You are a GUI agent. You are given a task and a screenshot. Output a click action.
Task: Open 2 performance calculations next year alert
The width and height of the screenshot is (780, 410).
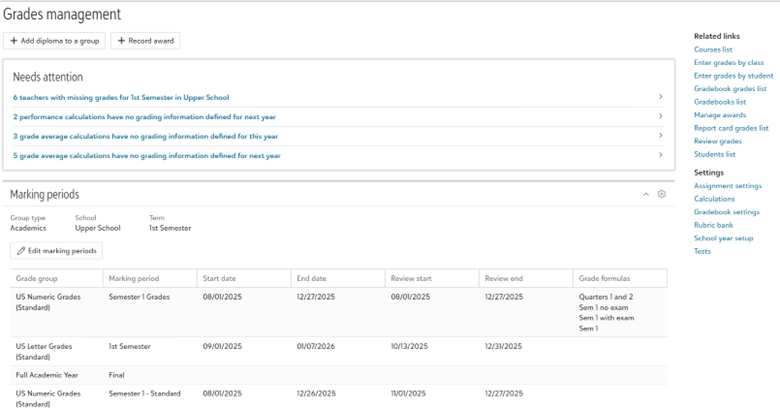pyautogui.click(x=144, y=117)
